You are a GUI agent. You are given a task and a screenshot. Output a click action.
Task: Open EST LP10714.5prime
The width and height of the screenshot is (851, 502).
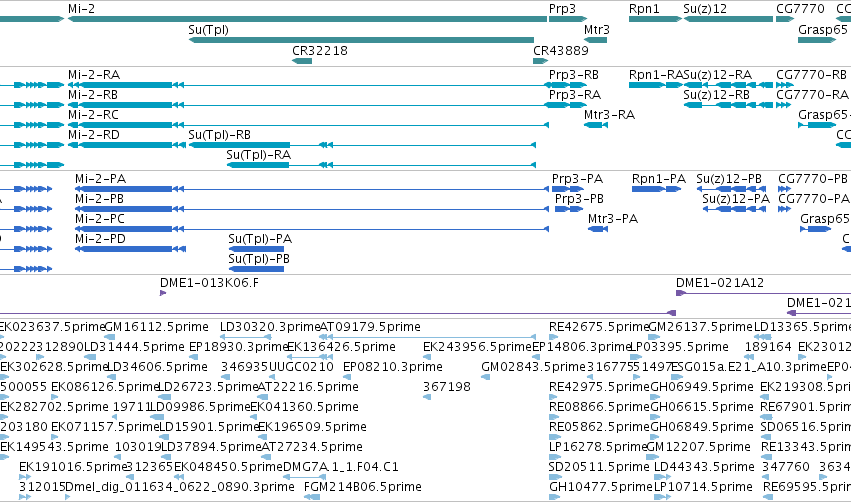tap(663, 498)
